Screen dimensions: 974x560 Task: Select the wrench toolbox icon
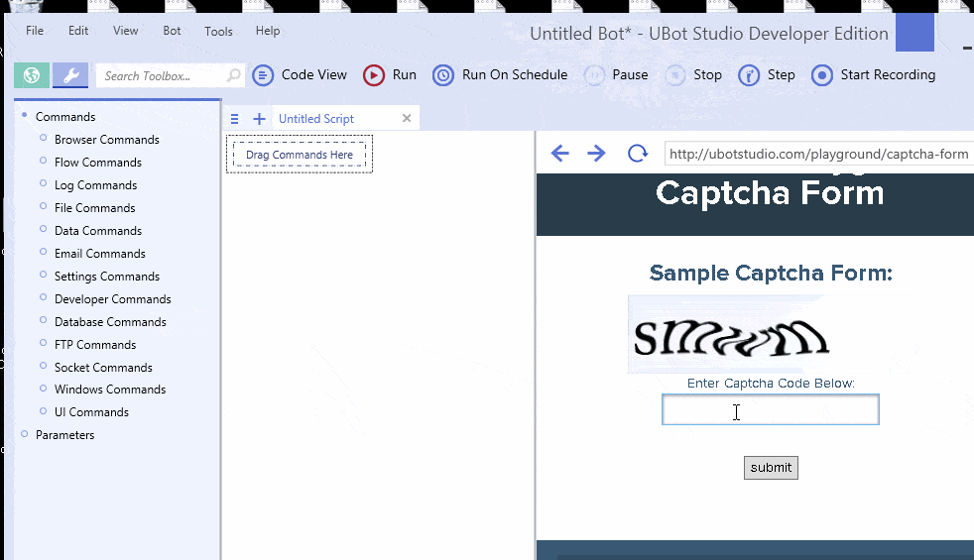[x=70, y=75]
